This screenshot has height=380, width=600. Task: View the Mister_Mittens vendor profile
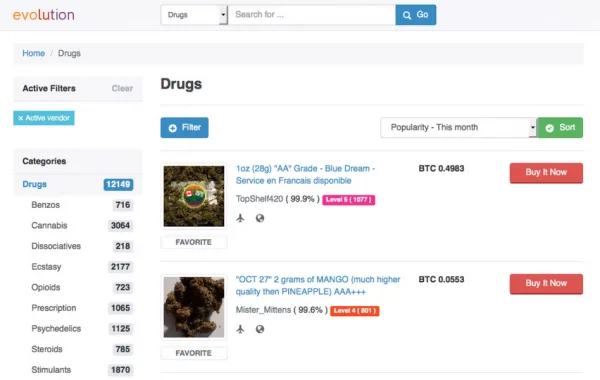(263, 310)
